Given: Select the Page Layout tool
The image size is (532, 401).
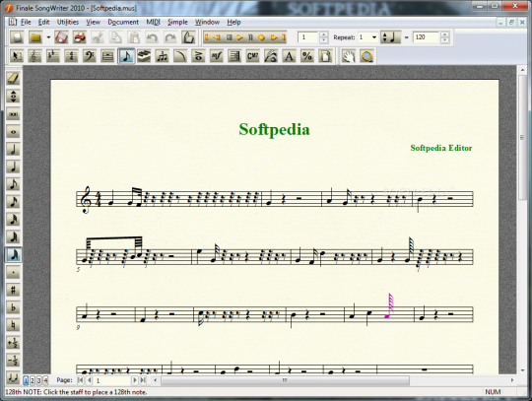Looking at the screenshot, I should point(325,56).
